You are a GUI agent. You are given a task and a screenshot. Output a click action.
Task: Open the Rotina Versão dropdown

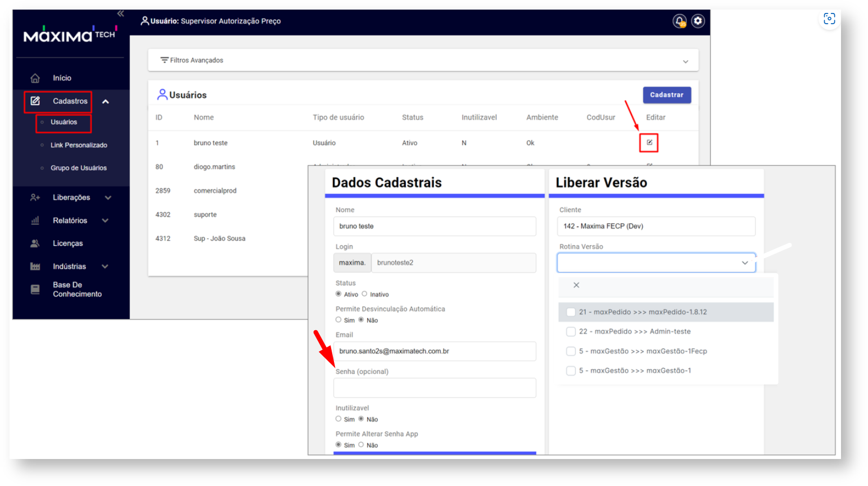point(656,263)
